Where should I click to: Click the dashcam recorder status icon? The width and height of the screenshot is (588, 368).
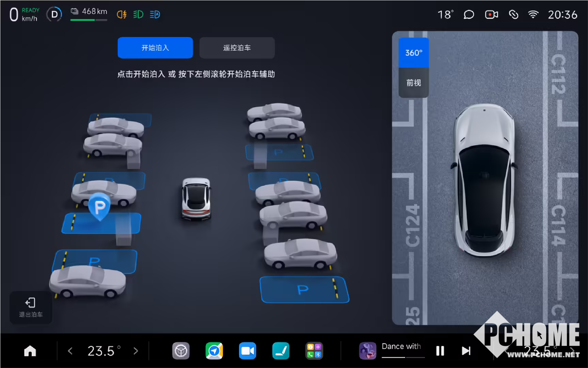pyautogui.click(x=491, y=15)
